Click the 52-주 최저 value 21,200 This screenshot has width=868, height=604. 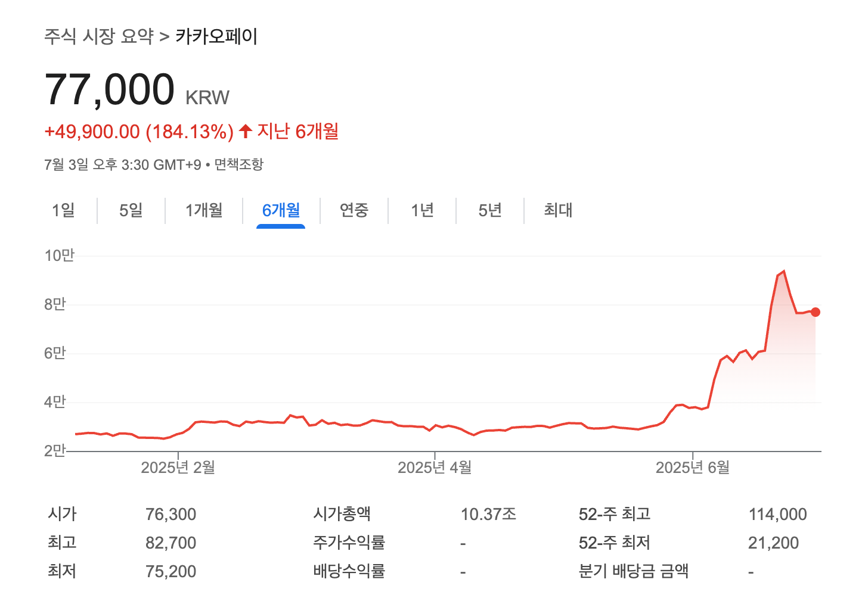coord(773,543)
